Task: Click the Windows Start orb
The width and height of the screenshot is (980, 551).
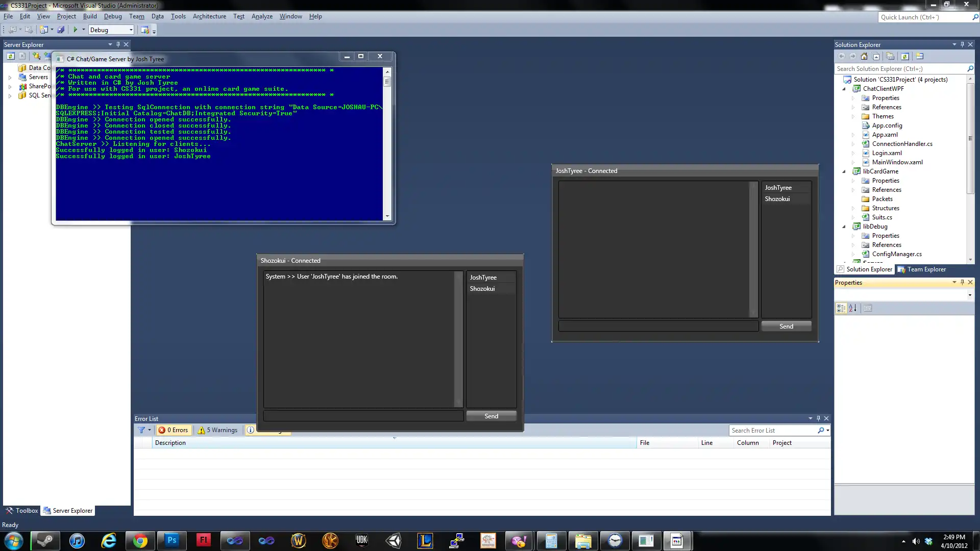Action: (x=14, y=541)
